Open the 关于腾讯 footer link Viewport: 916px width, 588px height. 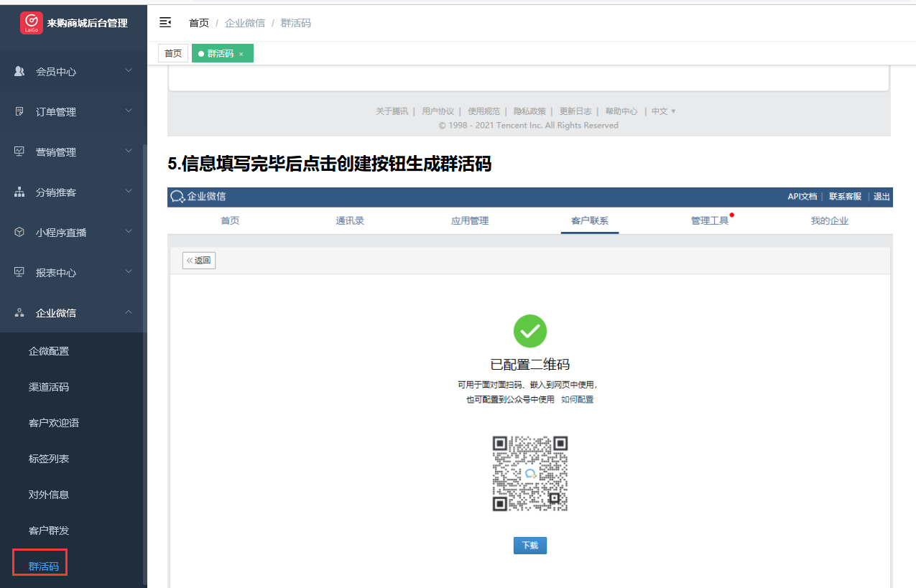click(392, 111)
